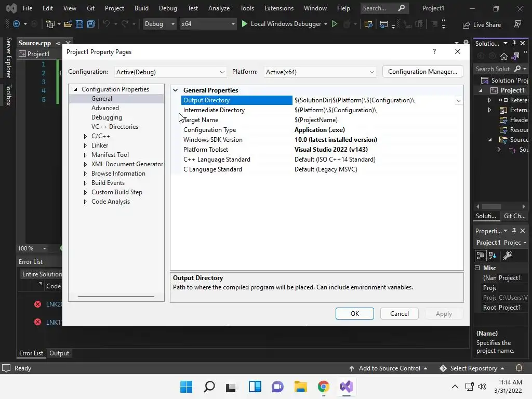Open the File menu
The height and width of the screenshot is (399, 532).
pos(28,8)
